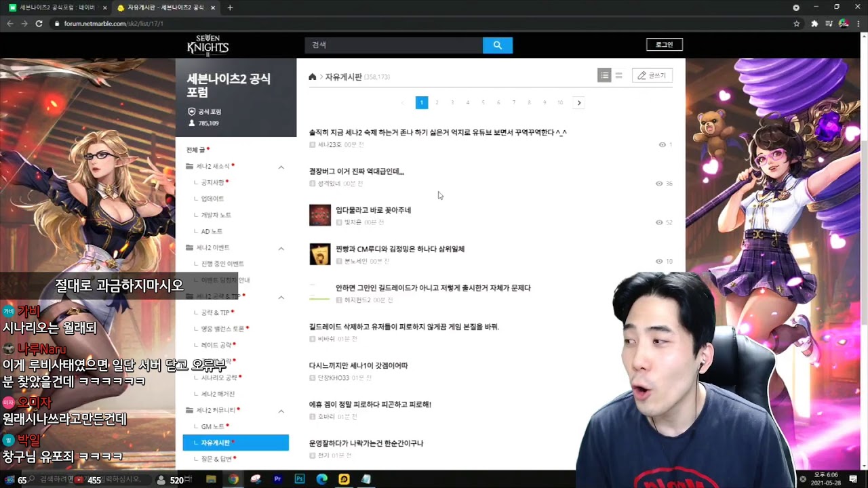
Task: Select page 1 in pagination
Action: [x=421, y=103]
